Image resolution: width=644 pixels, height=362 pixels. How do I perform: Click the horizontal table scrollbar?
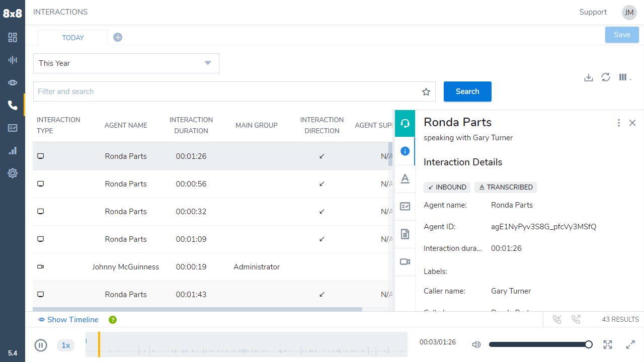point(197,309)
